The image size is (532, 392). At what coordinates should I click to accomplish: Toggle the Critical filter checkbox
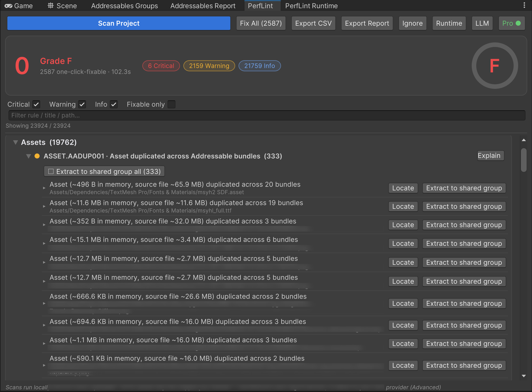tap(36, 104)
